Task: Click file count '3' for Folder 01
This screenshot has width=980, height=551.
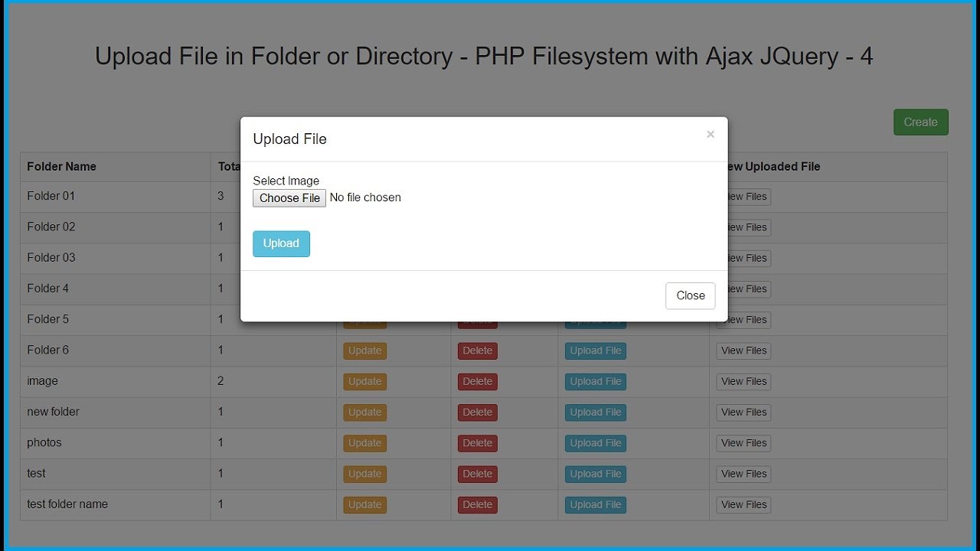Action: pos(220,197)
